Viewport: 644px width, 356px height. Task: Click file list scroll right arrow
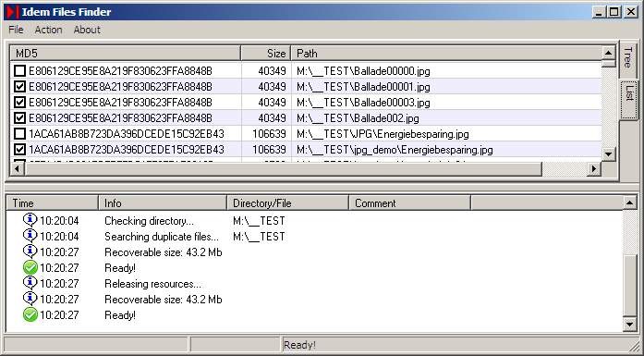pos(594,168)
